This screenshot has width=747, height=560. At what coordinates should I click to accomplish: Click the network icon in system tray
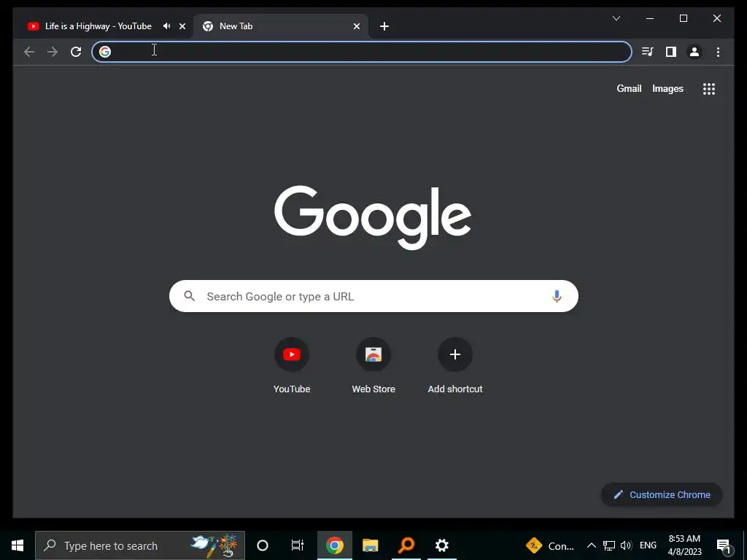click(609, 545)
